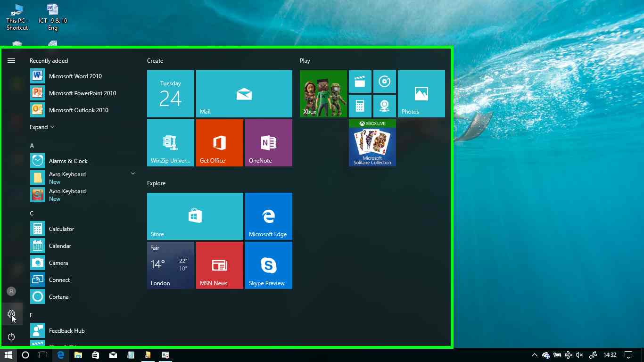Open the Tuesday 24 calendar tile
Screen dimensions: 644x362
(x=171, y=94)
